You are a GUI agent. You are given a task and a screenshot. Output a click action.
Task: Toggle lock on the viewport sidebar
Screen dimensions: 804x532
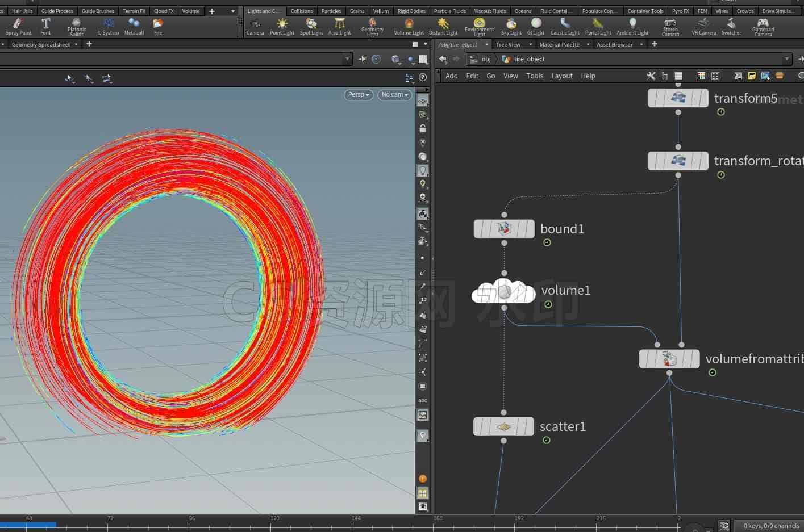pos(423,128)
